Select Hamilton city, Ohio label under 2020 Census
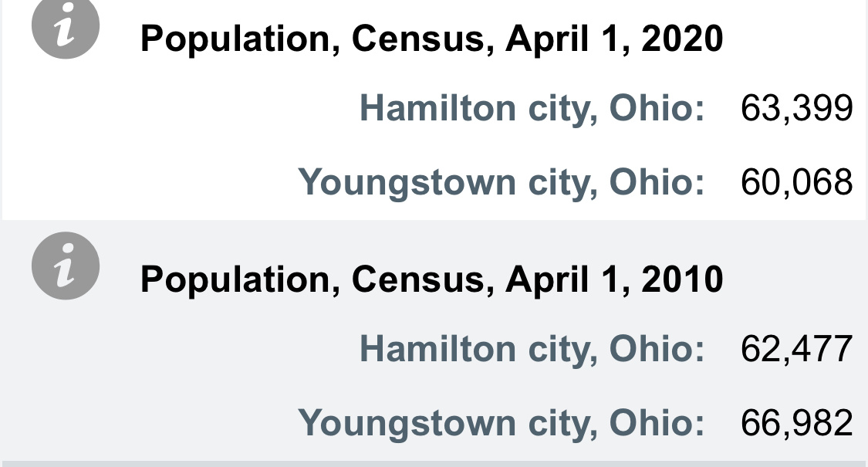The height and width of the screenshot is (467, 868). (532, 109)
